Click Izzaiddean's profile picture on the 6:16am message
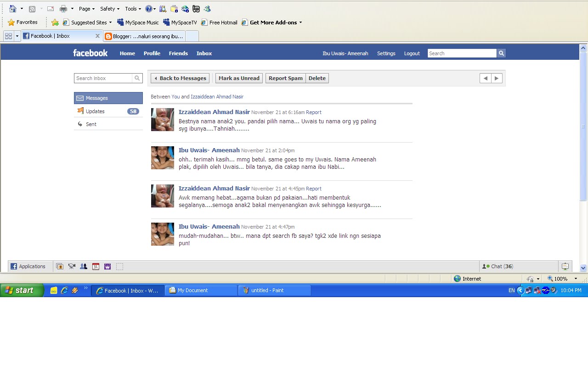Viewport: 588px width, 368px height. [163, 120]
